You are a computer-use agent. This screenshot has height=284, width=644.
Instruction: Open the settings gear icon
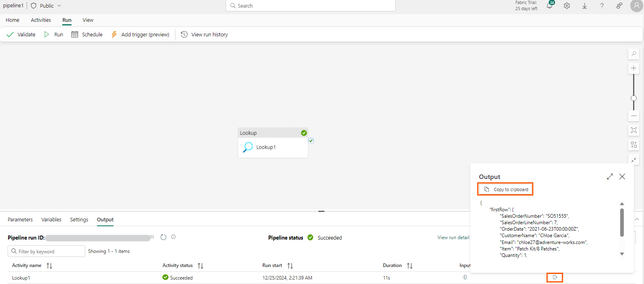click(567, 6)
